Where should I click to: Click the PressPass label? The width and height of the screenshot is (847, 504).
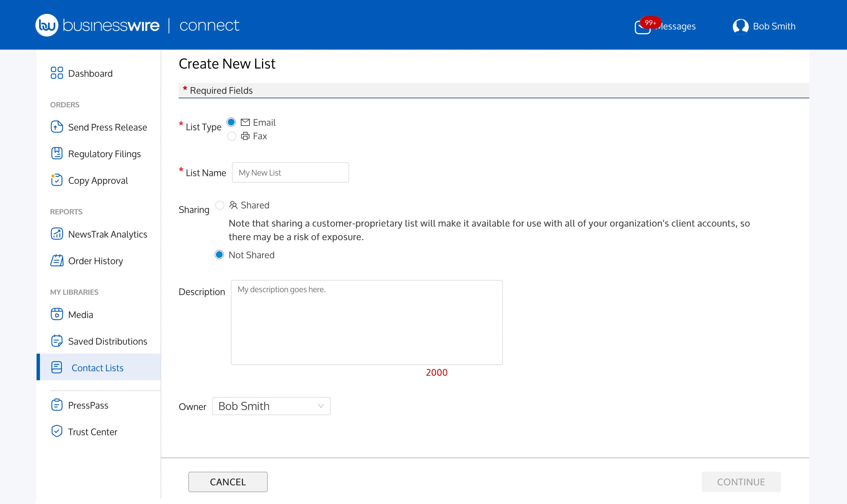click(88, 405)
